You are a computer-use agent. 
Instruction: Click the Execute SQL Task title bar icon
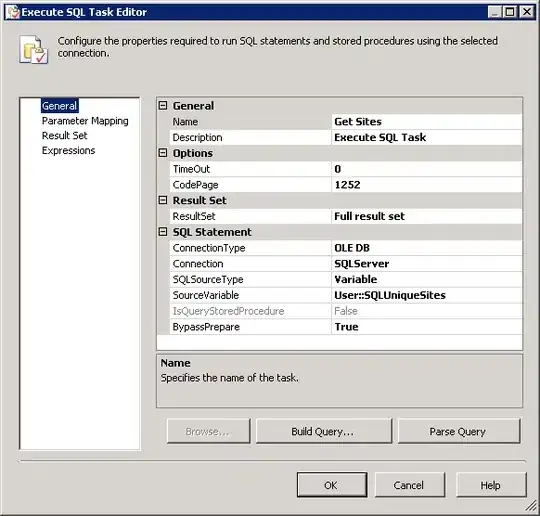click(x=13, y=12)
